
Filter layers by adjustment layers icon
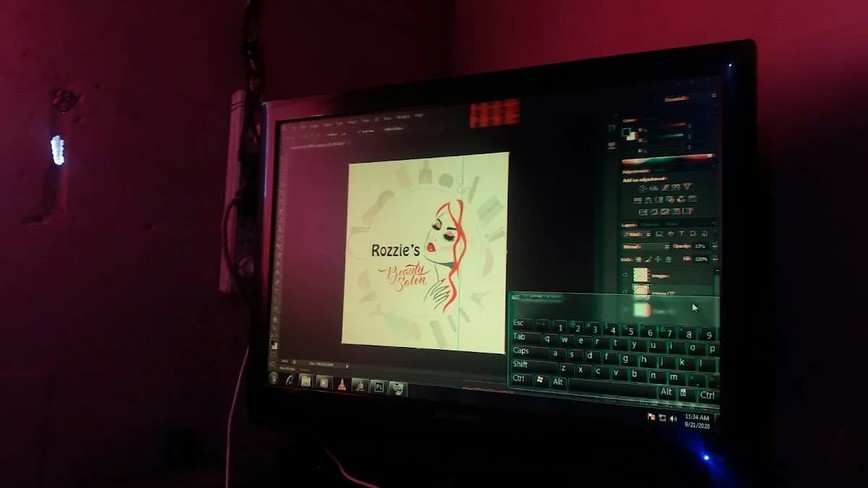coord(671,234)
